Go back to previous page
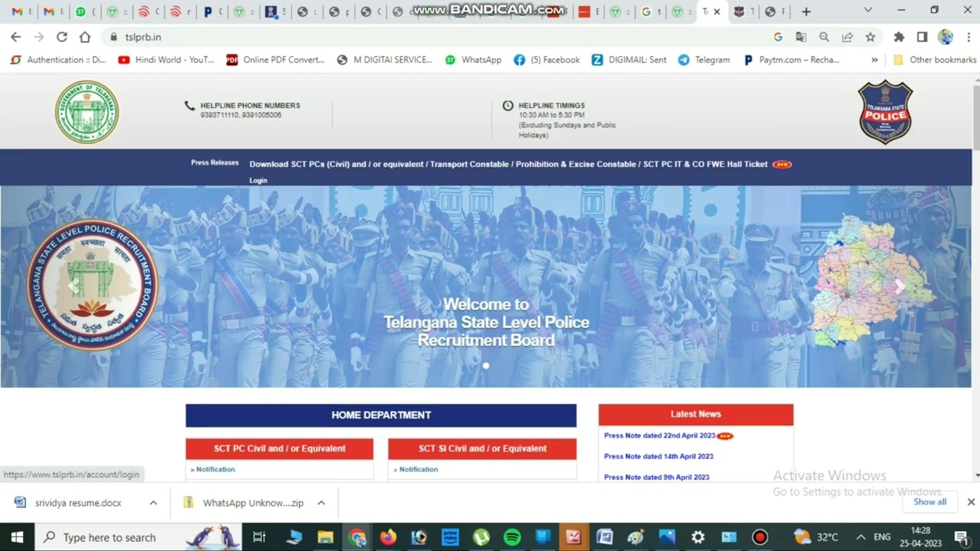 coord(16,37)
